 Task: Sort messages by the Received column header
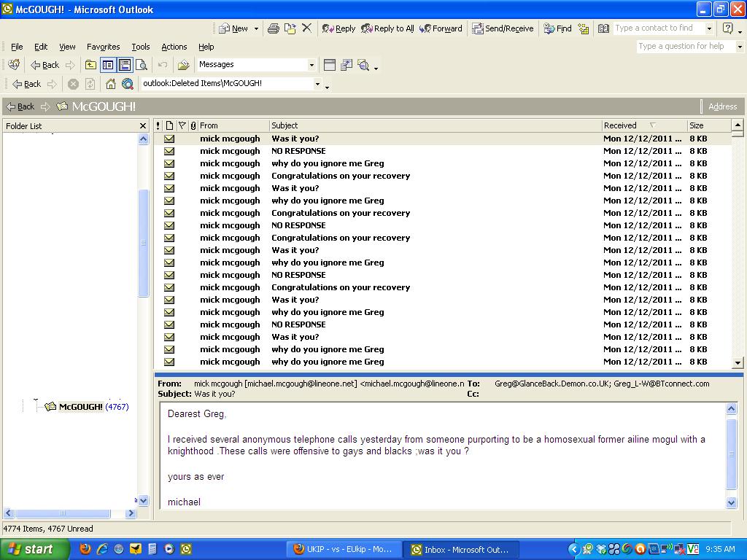click(x=645, y=125)
